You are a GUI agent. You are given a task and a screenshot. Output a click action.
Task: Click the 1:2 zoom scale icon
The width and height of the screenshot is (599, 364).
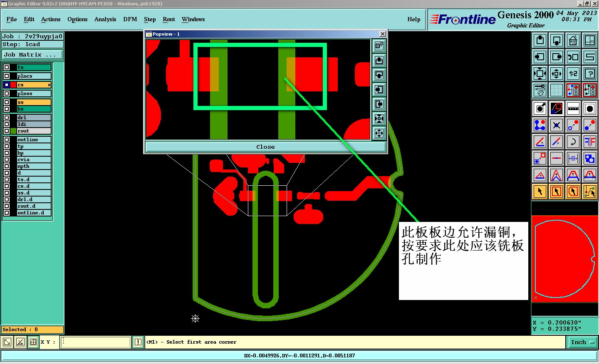pos(573,74)
